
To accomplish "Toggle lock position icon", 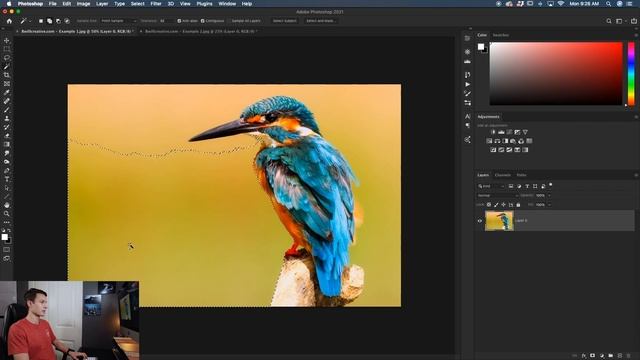I will pos(504,204).
